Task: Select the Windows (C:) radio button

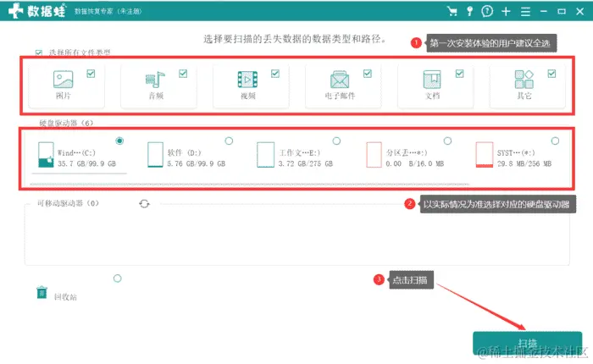Action: tap(119, 141)
